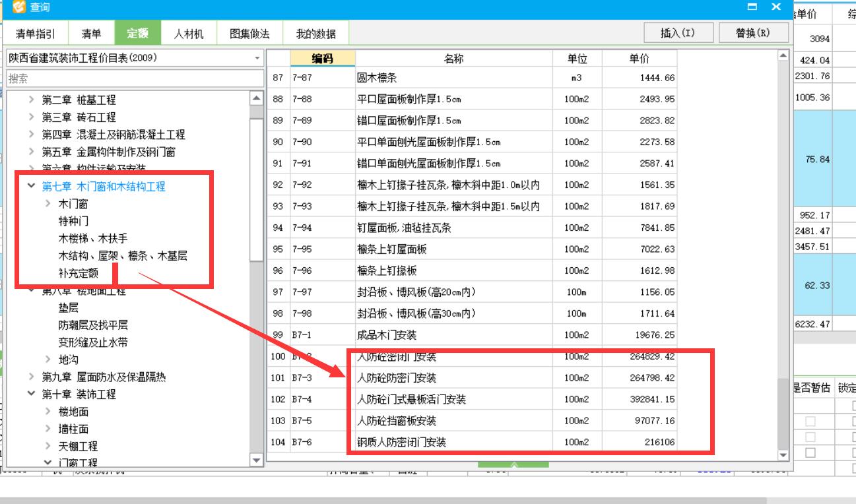Expand 第二章 桩基工程 node
Viewport: 856px width, 504px height.
pyautogui.click(x=32, y=100)
